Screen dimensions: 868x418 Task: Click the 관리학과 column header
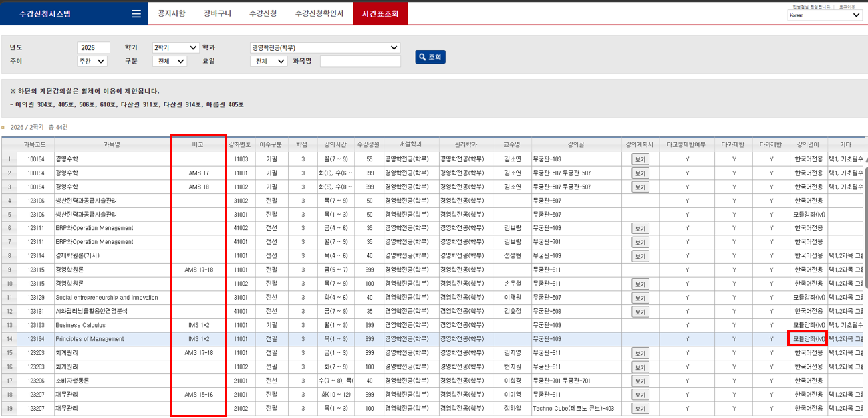pos(466,144)
